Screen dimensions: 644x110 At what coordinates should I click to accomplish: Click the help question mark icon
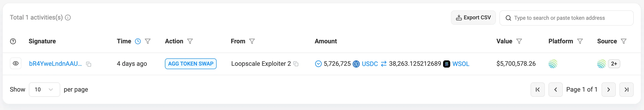point(13,41)
